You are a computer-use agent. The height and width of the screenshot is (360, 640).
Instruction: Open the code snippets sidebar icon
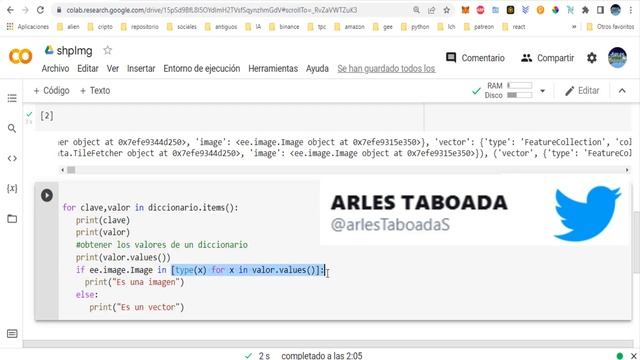coord(12,158)
